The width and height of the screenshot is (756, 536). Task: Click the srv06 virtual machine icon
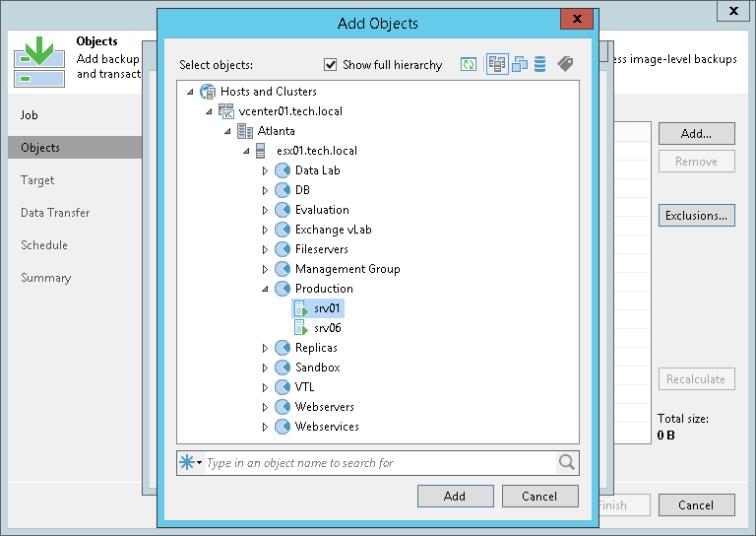pos(301,328)
